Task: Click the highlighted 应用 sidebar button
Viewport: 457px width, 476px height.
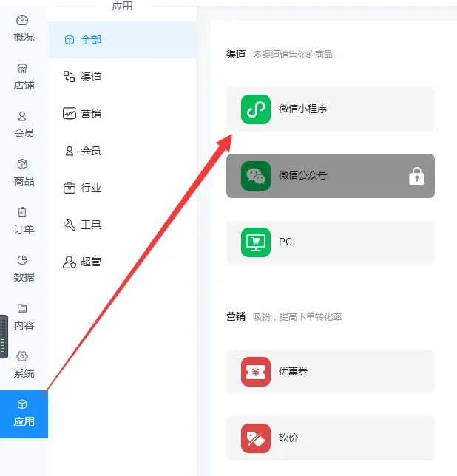Action: (x=24, y=414)
